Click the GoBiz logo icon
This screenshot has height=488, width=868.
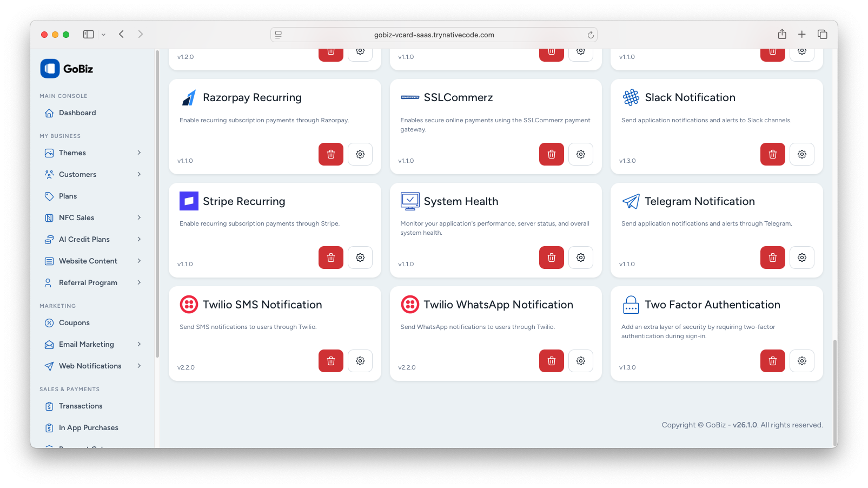(50, 69)
